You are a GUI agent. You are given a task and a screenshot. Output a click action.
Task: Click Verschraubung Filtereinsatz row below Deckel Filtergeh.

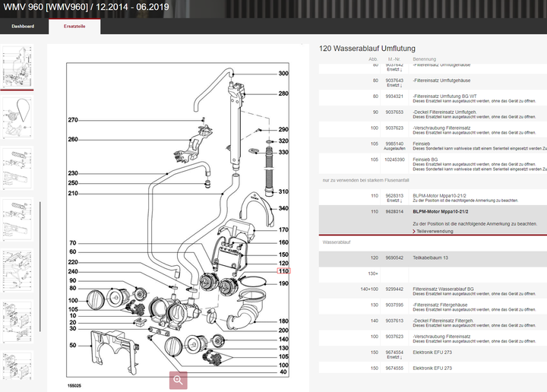(433, 339)
